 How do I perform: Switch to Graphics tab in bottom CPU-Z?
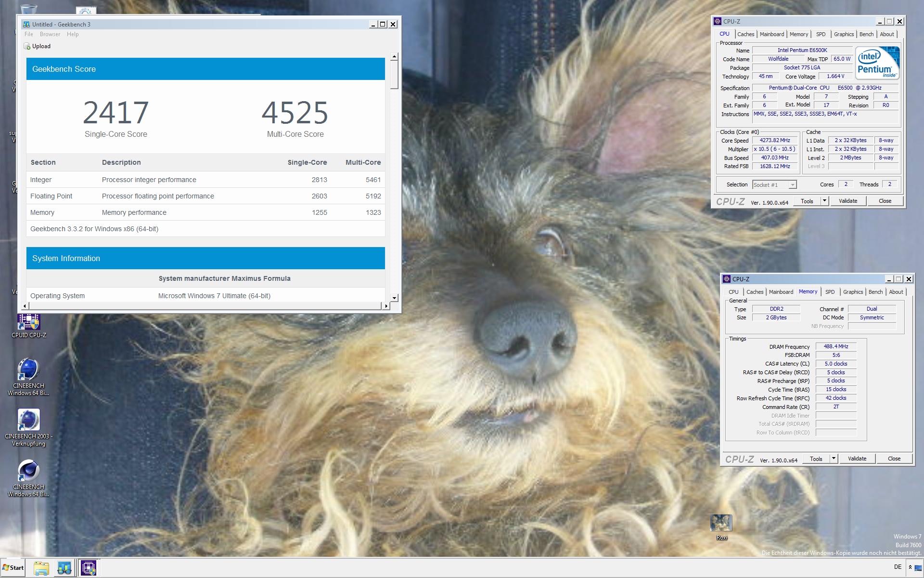point(853,292)
